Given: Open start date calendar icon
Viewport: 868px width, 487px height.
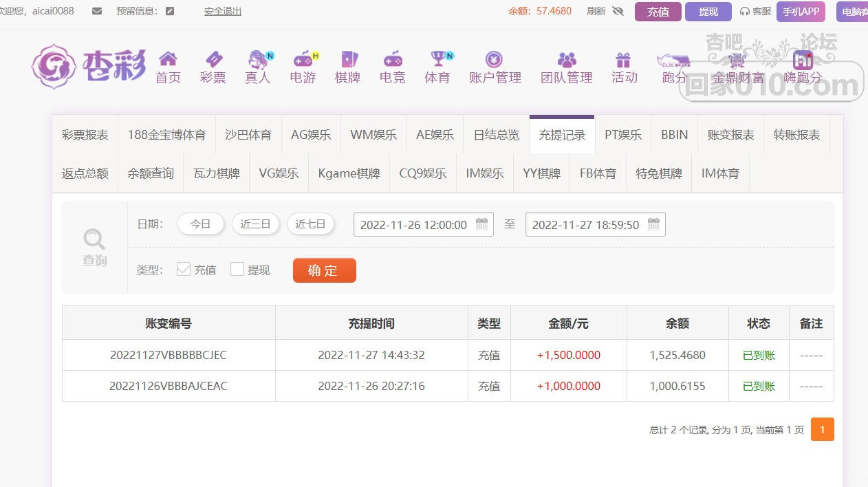Looking at the screenshot, I should [481, 224].
